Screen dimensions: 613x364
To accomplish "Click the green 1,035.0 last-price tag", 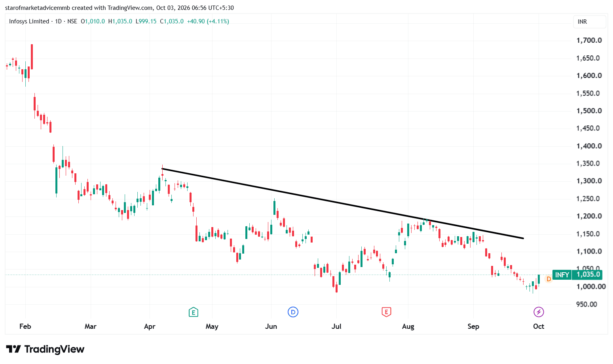I will (x=588, y=275).
